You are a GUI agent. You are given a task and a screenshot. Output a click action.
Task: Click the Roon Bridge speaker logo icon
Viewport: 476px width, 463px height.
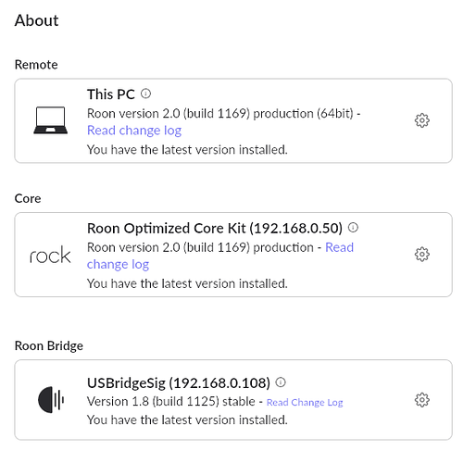pos(51,399)
